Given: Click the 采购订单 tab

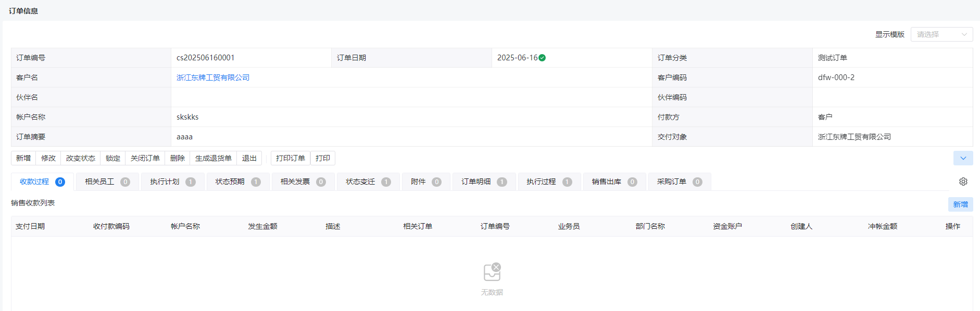Looking at the screenshot, I should tap(680, 182).
